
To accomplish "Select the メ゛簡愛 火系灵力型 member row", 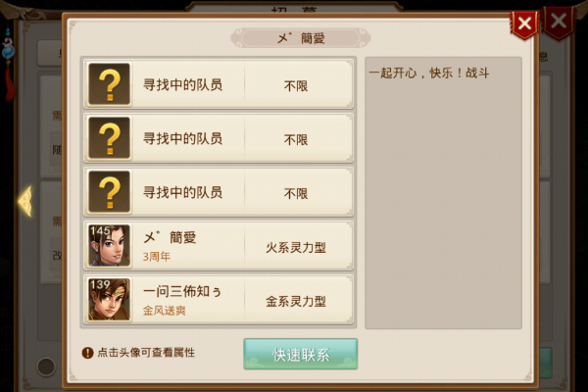I will [219, 246].
